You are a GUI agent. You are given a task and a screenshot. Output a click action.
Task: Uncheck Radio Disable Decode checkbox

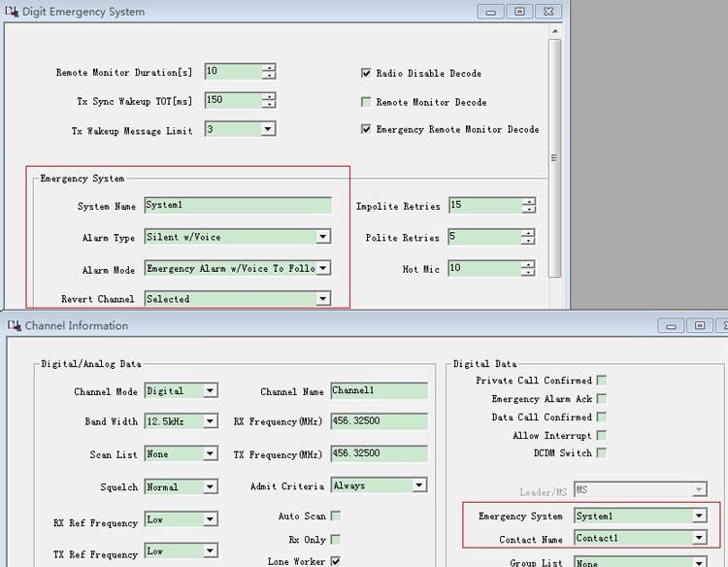366,73
